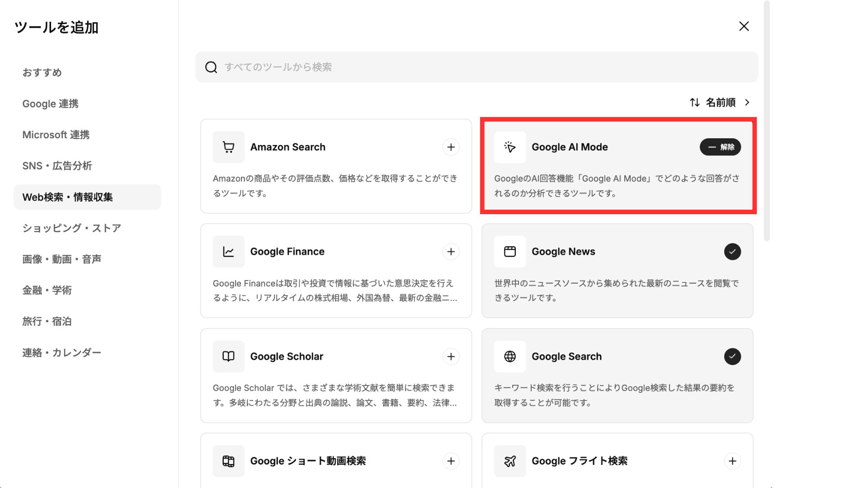
Task: Uncheck the Google Search checkmark toggle
Action: (x=732, y=357)
